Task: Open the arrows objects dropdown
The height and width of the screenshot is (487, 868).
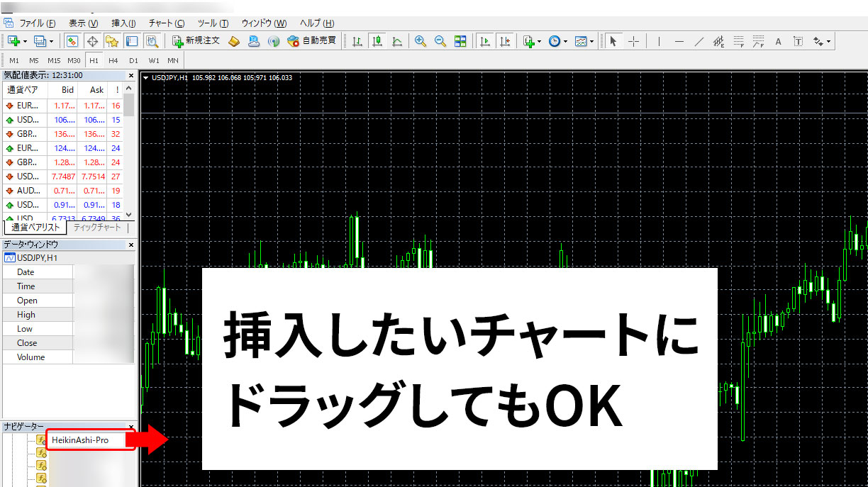Action: point(828,41)
